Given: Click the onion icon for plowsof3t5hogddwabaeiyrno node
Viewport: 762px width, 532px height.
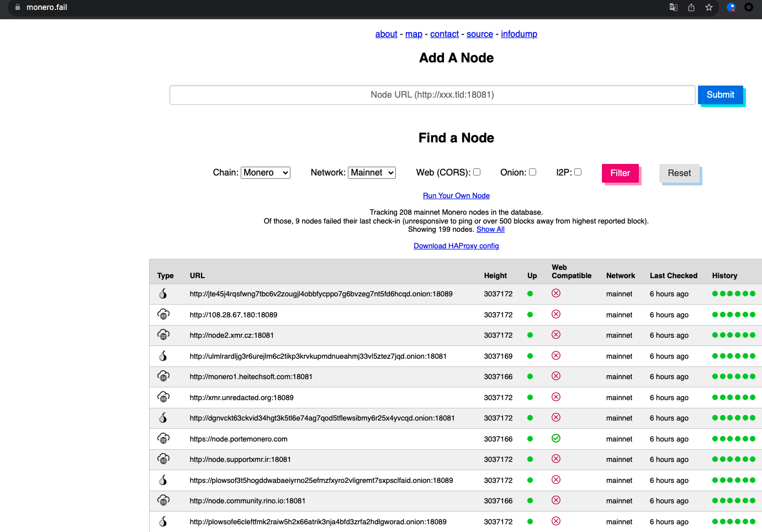Looking at the screenshot, I should click(163, 480).
